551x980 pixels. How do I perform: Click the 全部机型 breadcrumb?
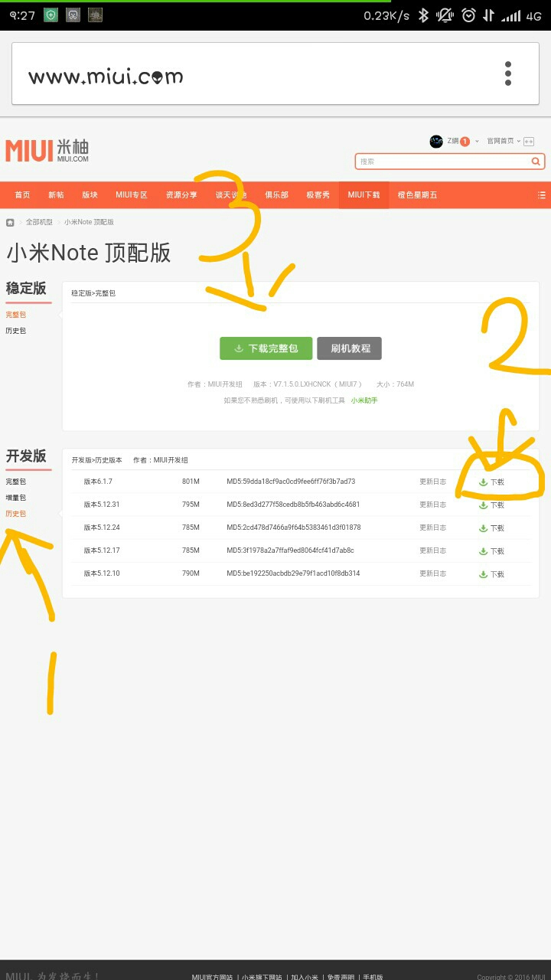39,222
